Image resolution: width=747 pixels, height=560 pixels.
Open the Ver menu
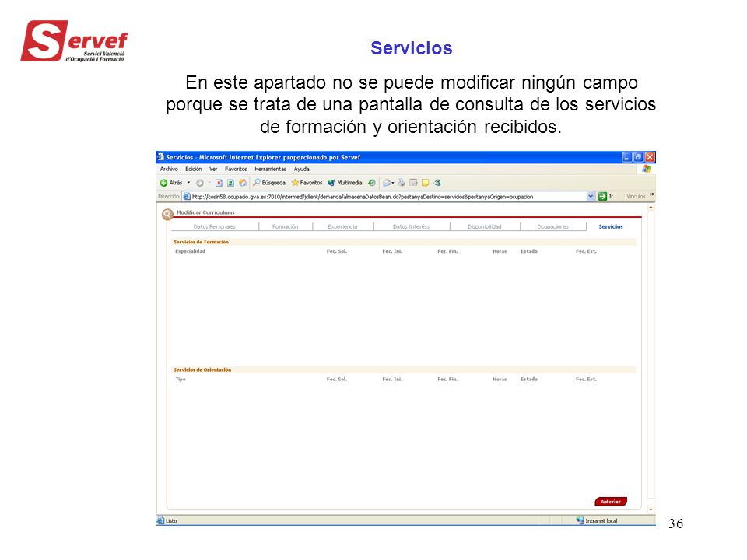[213, 169]
